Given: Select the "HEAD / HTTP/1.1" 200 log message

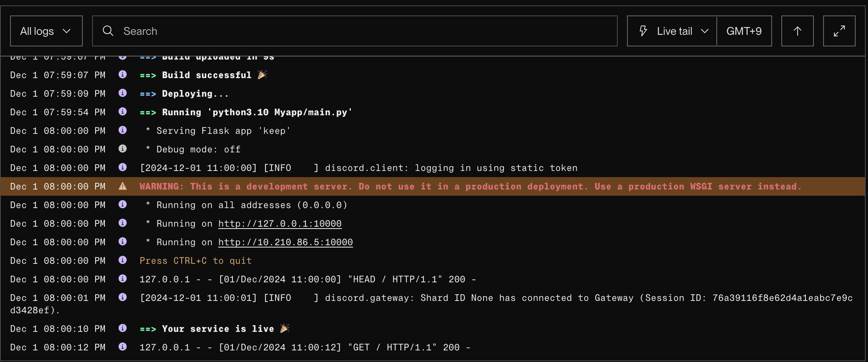Looking at the screenshot, I should pyautogui.click(x=308, y=279).
